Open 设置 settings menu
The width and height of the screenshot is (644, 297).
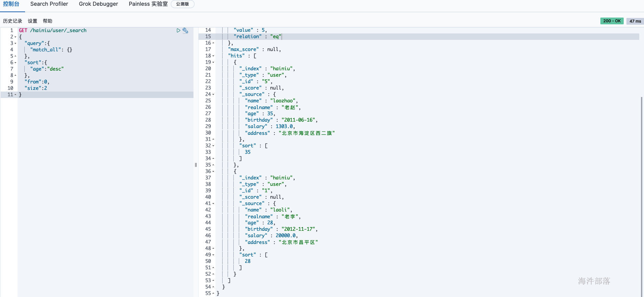[32, 21]
